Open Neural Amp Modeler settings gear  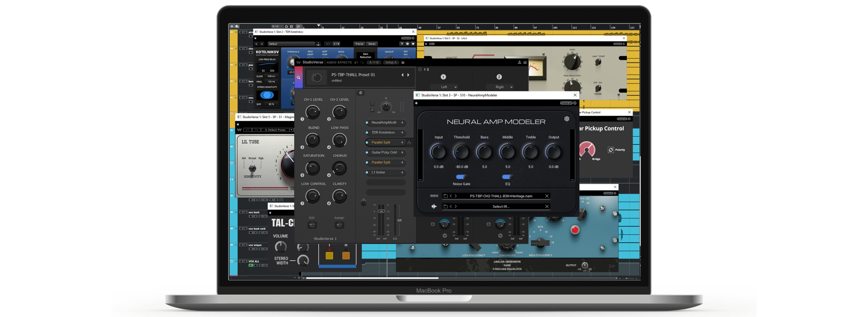pyautogui.click(x=567, y=119)
